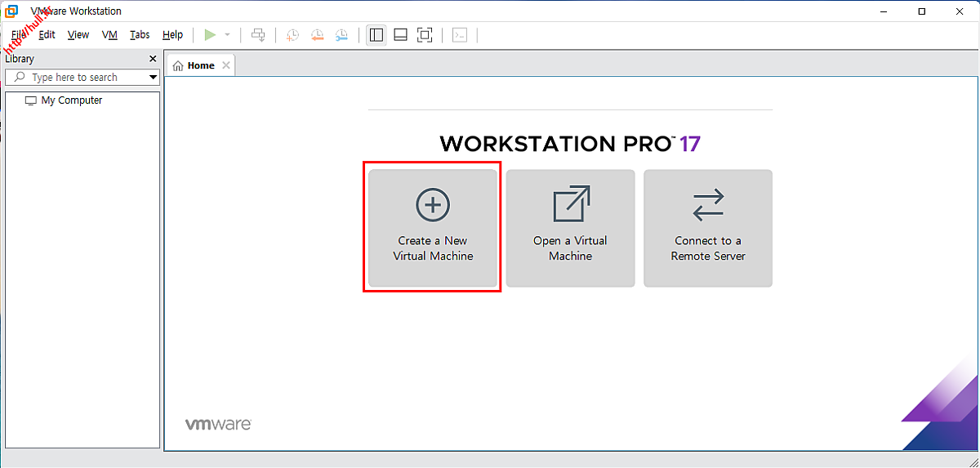
Task: Click Open a Virtual Machine
Action: [570, 228]
